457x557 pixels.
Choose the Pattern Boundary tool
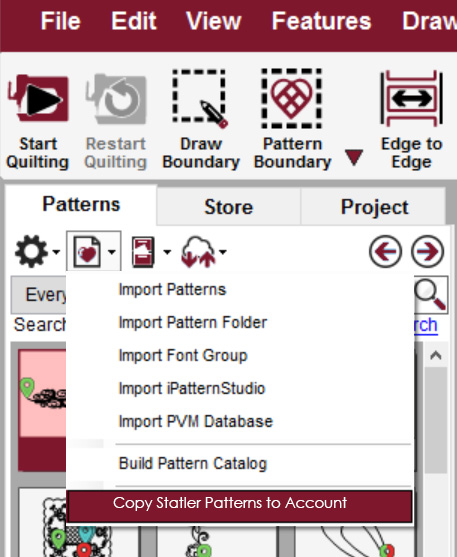(x=291, y=99)
